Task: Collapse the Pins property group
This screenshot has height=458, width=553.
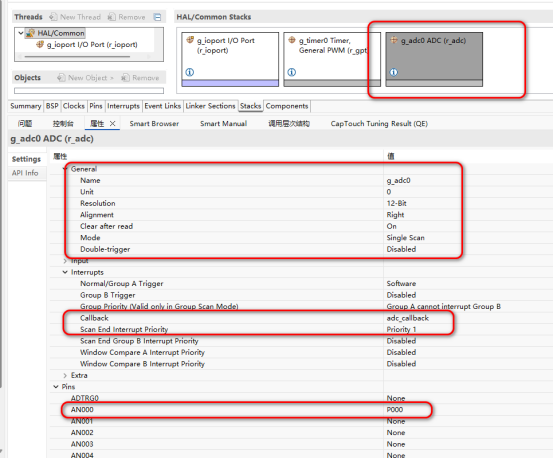Action: coord(56,387)
